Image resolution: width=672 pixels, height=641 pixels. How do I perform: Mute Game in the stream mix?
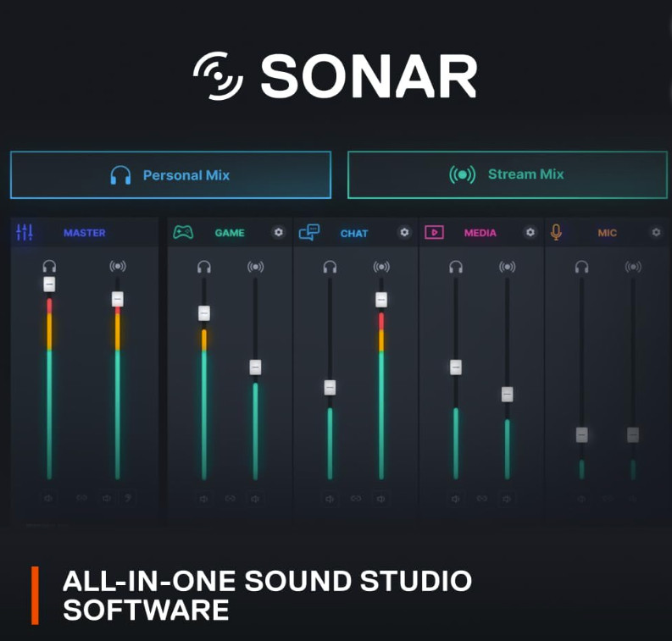pos(255,499)
